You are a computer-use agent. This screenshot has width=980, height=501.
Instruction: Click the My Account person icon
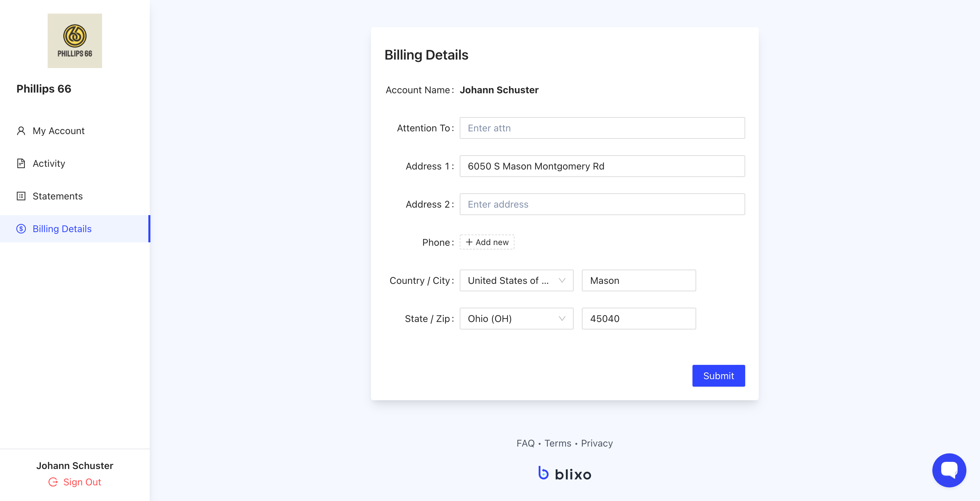[21, 131]
